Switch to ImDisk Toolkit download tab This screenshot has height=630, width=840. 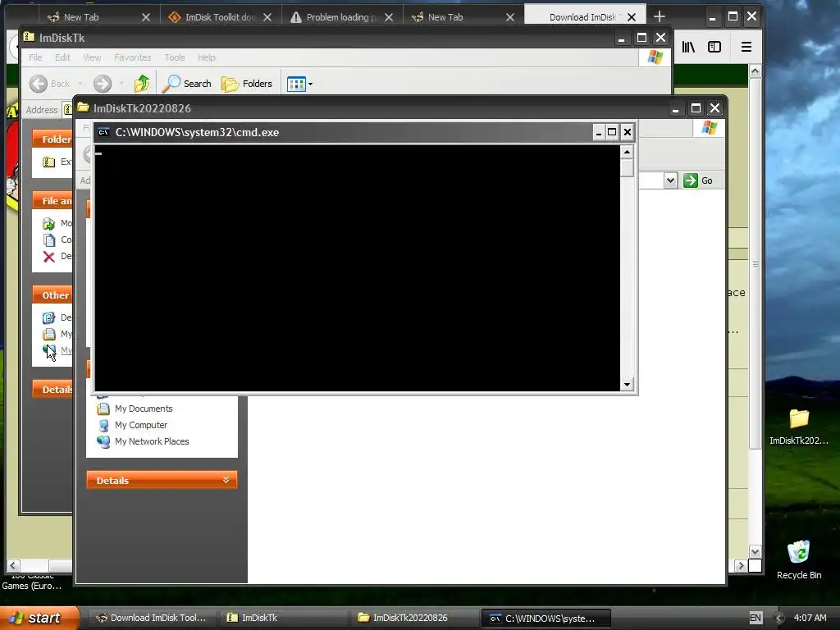tap(220, 17)
